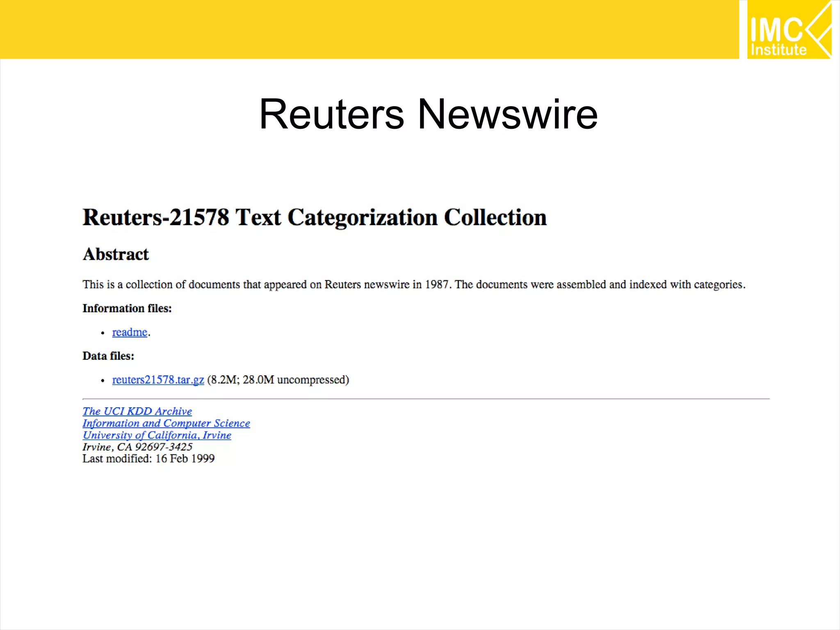Open the readme link
Viewport: 840px width, 630px height.
tap(129, 332)
